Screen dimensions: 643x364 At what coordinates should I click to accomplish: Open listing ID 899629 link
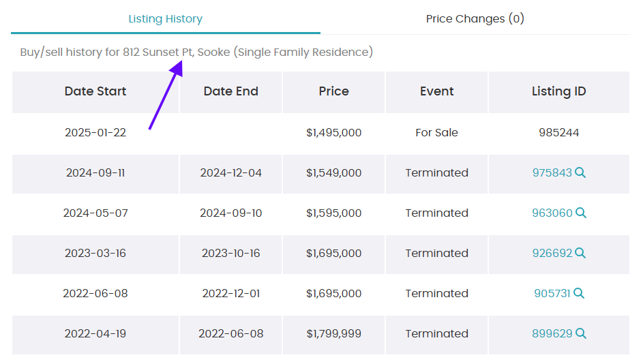552,333
